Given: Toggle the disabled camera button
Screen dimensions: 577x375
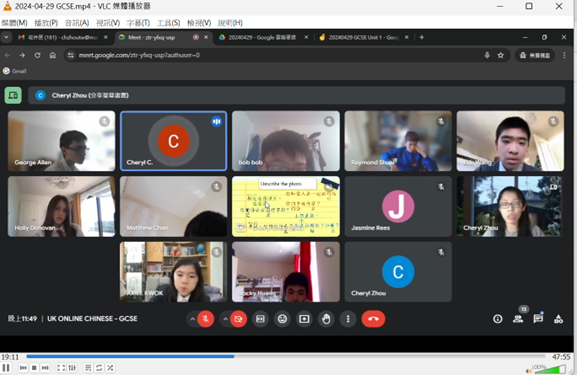Looking at the screenshot, I should coord(238,319).
